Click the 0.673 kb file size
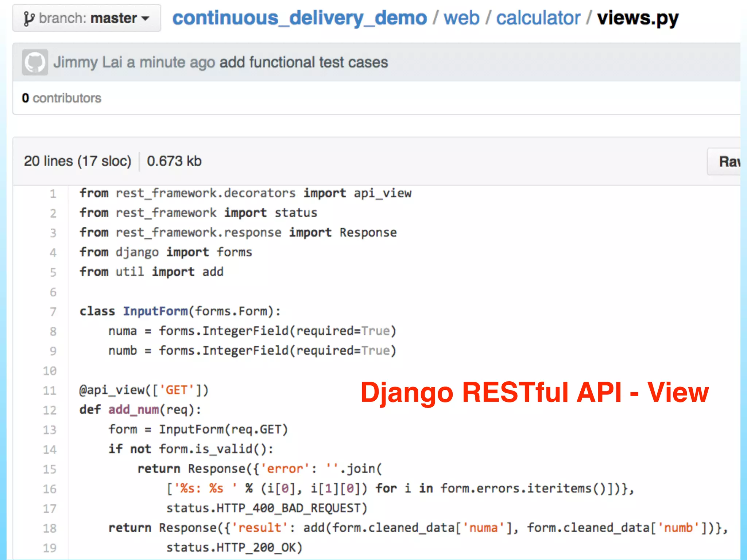The image size is (747, 560). [174, 161]
